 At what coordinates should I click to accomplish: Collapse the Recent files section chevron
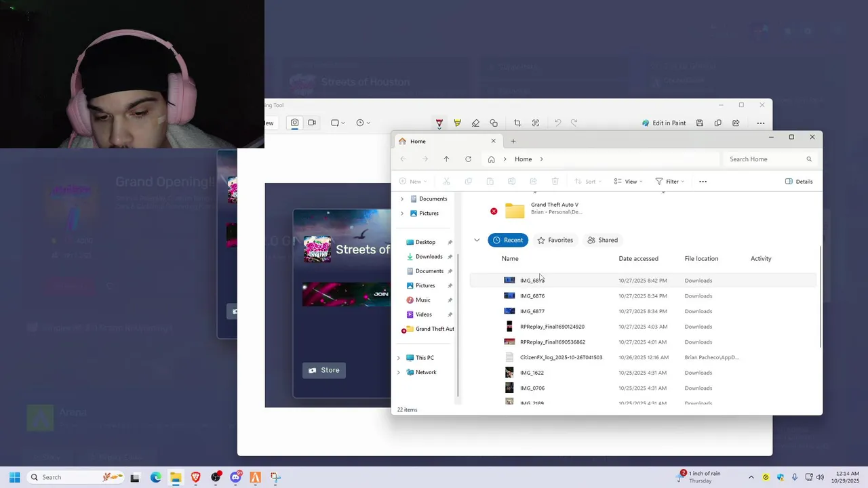pyautogui.click(x=477, y=240)
